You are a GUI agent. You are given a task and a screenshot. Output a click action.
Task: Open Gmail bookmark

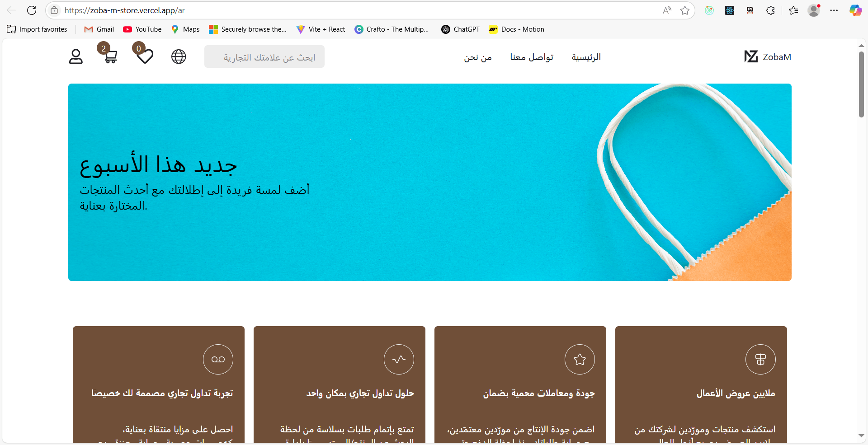tap(99, 29)
